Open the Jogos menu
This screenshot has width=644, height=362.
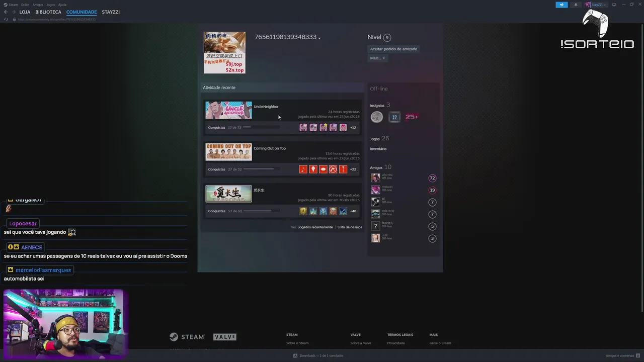51,5
